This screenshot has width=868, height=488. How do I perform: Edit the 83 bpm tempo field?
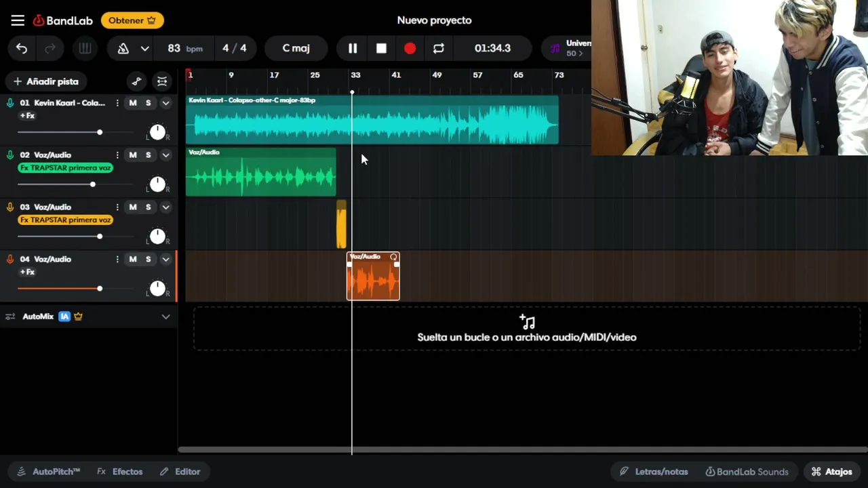(x=185, y=48)
